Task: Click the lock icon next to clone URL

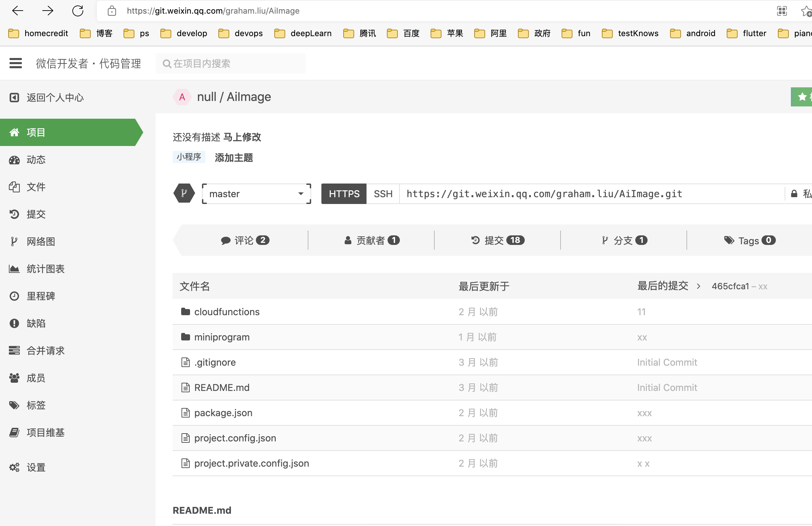Action: (794, 193)
